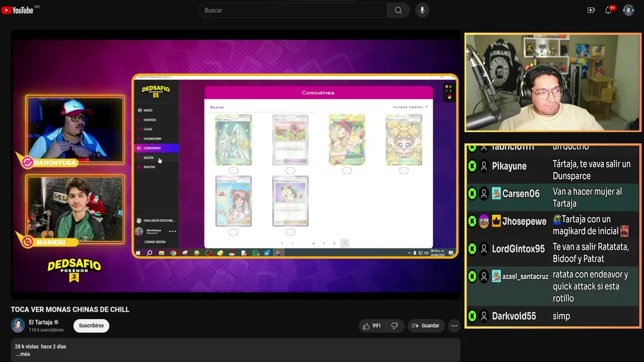This screenshot has width=644, height=362.
Task: Go to page 6 in Comodines pagination
Action: (x=334, y=243)
